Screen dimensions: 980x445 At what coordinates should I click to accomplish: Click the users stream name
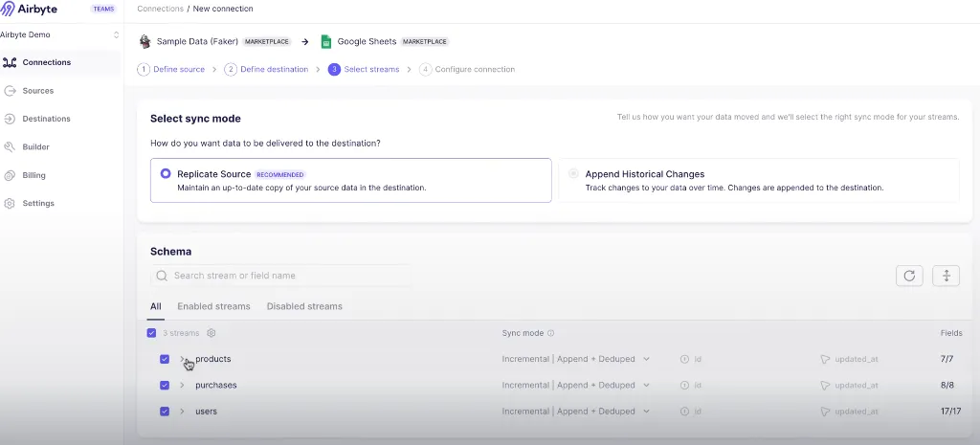tap(207, 412)
